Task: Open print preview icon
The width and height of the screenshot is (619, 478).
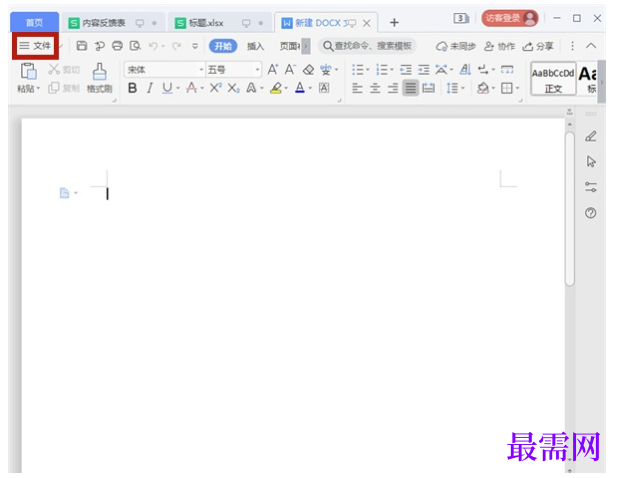Action: pyautogui.click(x=135, y=46)
